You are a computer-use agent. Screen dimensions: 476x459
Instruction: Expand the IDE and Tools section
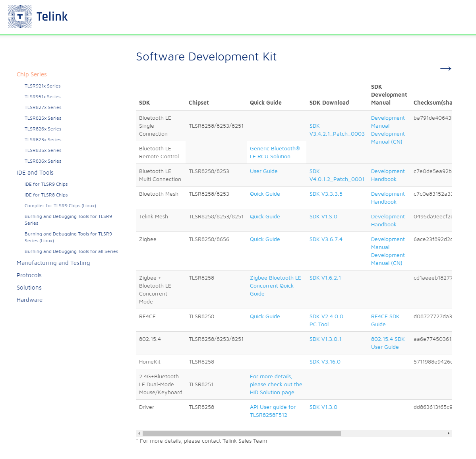click(35, 173)
